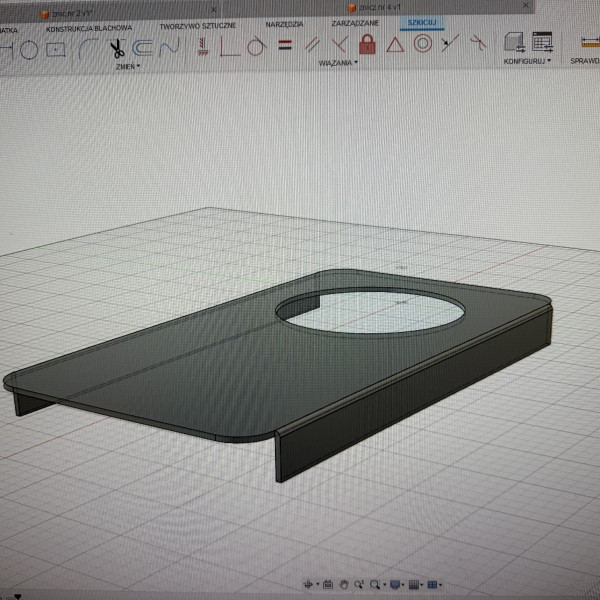Open the Display Settings monitor dropdown
This screenshot has height=600, width=600.
398,584
